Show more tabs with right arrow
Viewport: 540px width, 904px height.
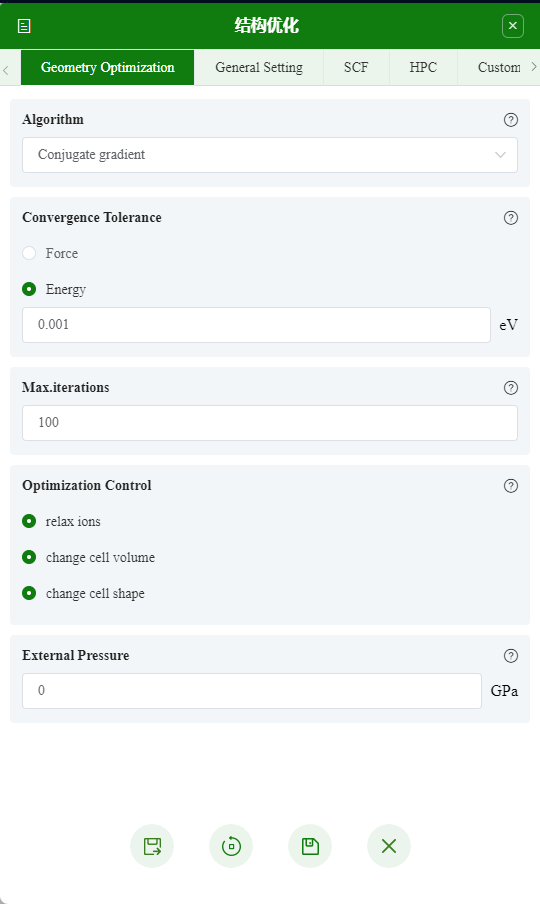[534, 67]
